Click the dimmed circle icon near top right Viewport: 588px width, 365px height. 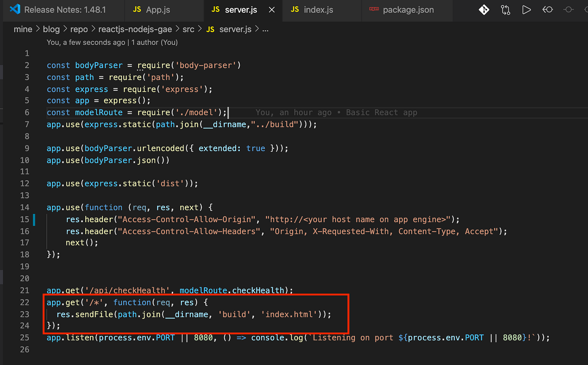(569, 10)
